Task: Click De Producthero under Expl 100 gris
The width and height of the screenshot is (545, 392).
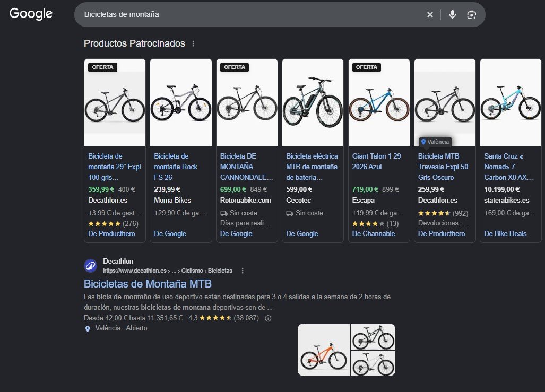Action: 111,233
